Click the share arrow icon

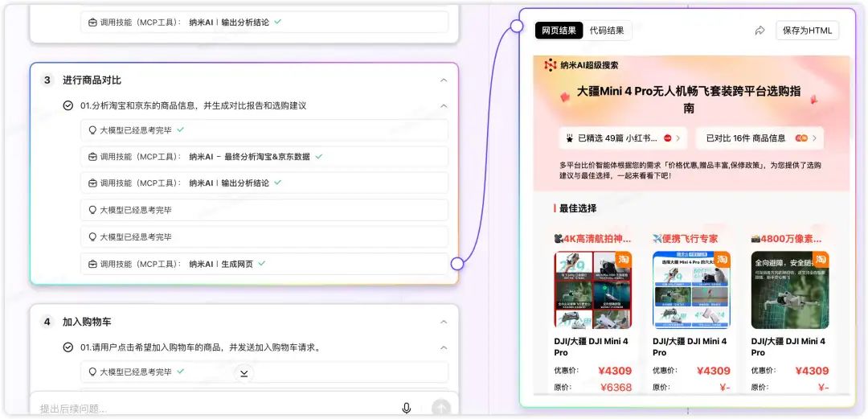click(x=760, y=31)
